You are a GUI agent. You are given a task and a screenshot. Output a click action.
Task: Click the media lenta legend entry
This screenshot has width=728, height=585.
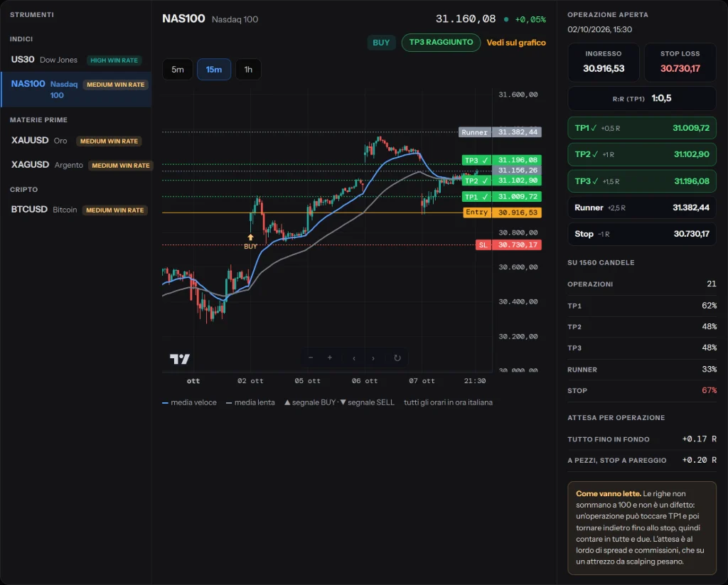[250, 402]
